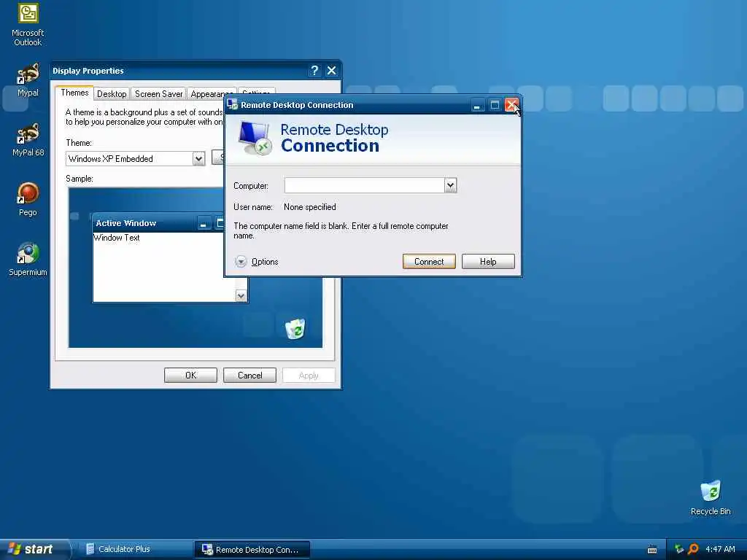747x560 pixels.
Task: Click the recycle bin in theme sample preview
Action: click(x=295, y=329)
